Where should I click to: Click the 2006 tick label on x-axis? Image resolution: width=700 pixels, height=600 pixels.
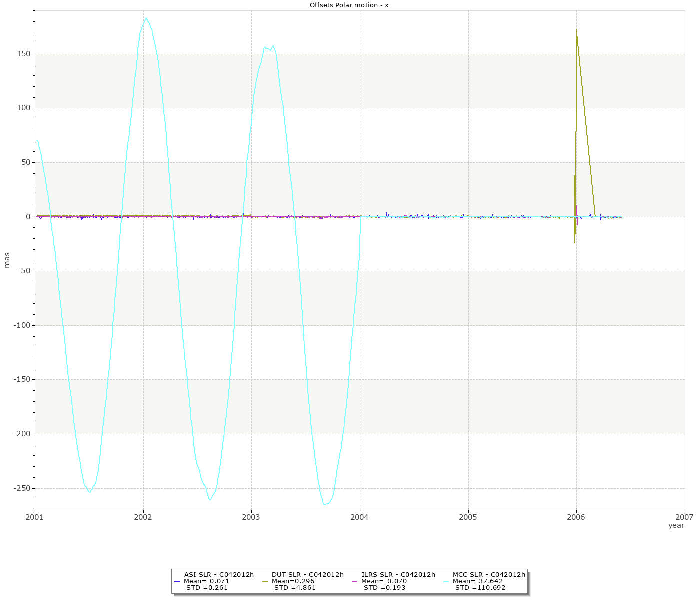[x=576, y=517]
